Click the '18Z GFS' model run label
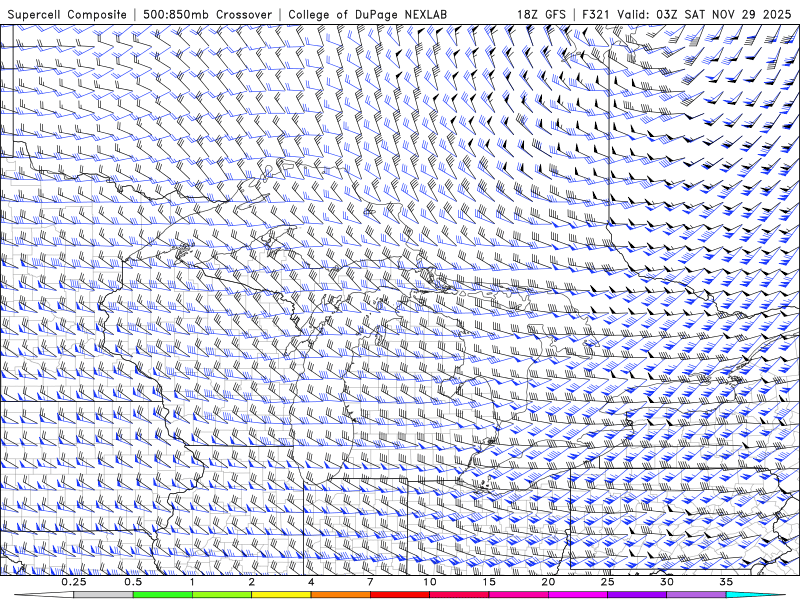The width and height of the screenshot is (800, 600). (541, 15)
